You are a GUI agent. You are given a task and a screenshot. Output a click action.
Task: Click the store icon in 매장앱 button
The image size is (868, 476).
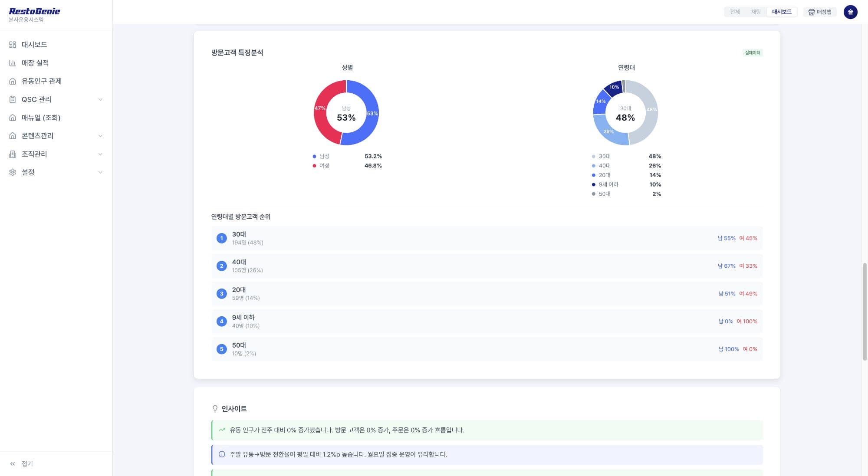tap(811, 12)
